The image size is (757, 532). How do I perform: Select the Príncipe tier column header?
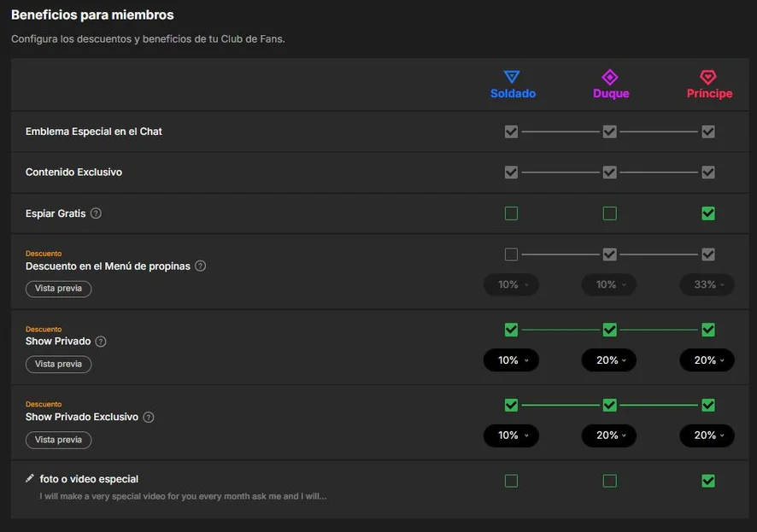[710, 94]
